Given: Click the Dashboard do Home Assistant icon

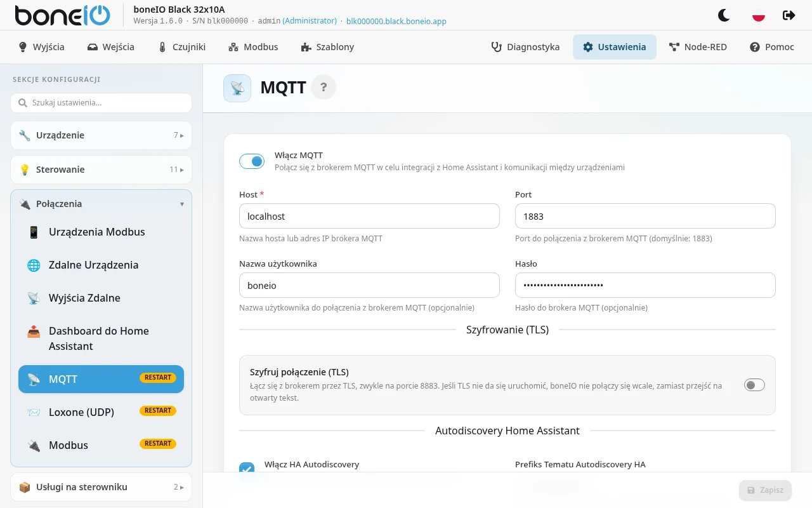Looking at the screenshot, I should click(34, 331).
